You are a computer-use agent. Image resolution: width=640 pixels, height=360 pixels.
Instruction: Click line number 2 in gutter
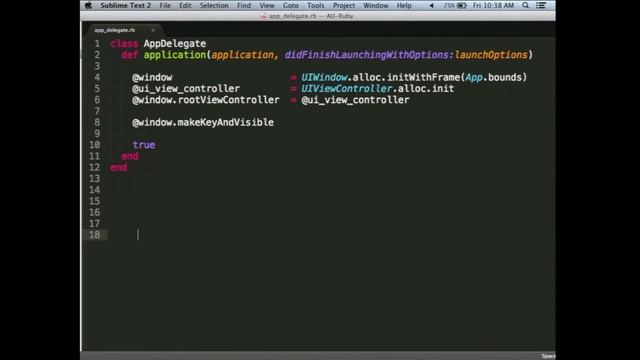(97, 55)
